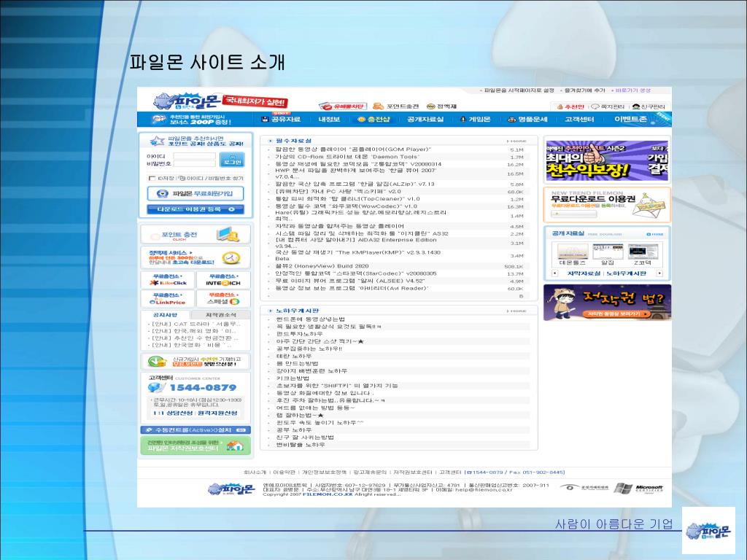Open the 꿀뷰2 (HoneyView) entry

tap(322, 266)
